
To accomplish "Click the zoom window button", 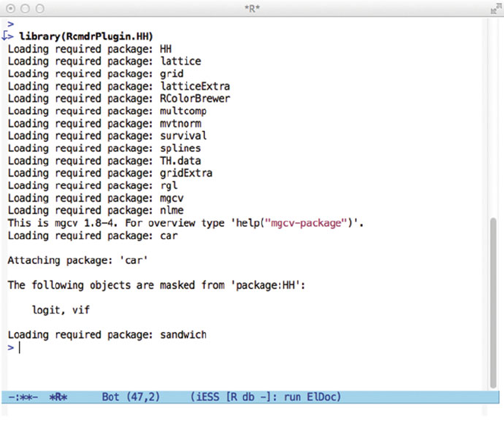I will 40,8.
